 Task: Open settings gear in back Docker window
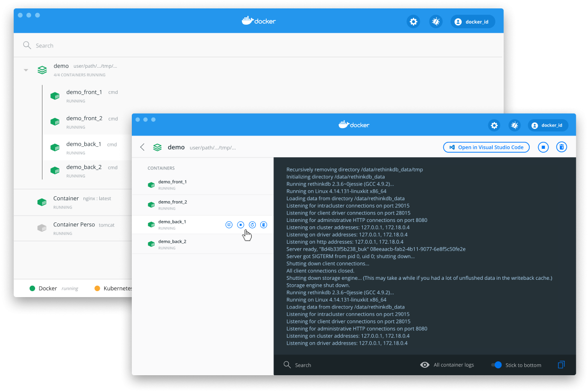pos(413,22)
